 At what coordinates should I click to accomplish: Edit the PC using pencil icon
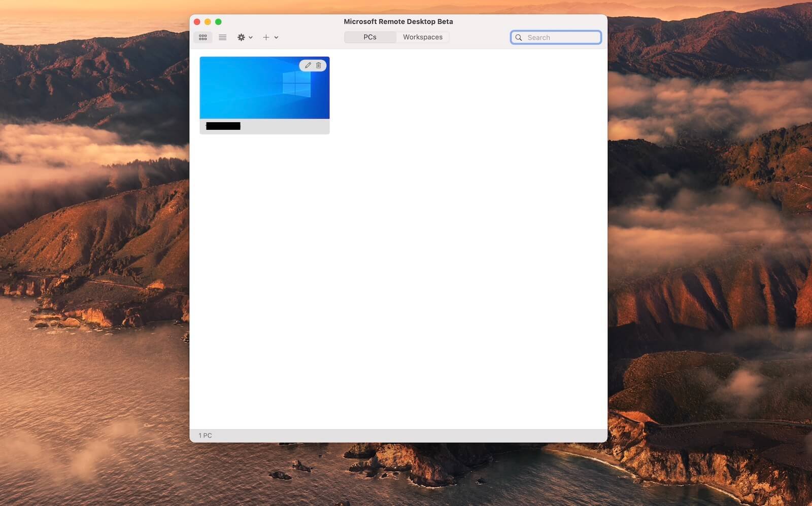[x=308, y=65]
